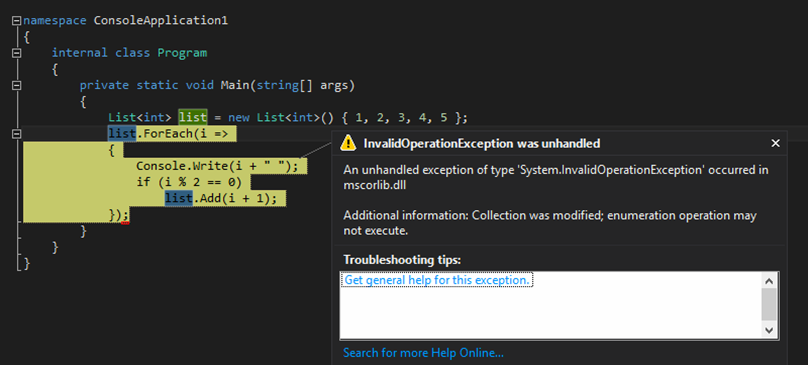Open 'Search for more Help Online...' link

pos(423,353)
